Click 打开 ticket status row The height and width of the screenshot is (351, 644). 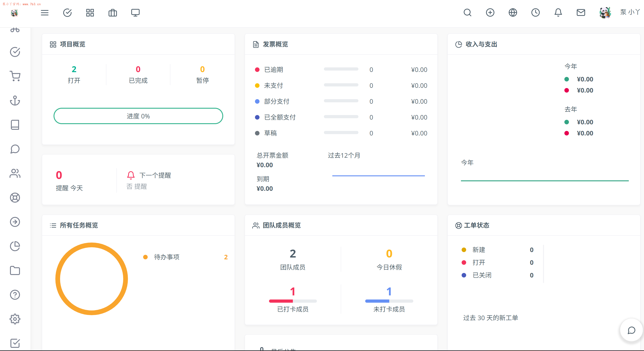pos(497,263)
